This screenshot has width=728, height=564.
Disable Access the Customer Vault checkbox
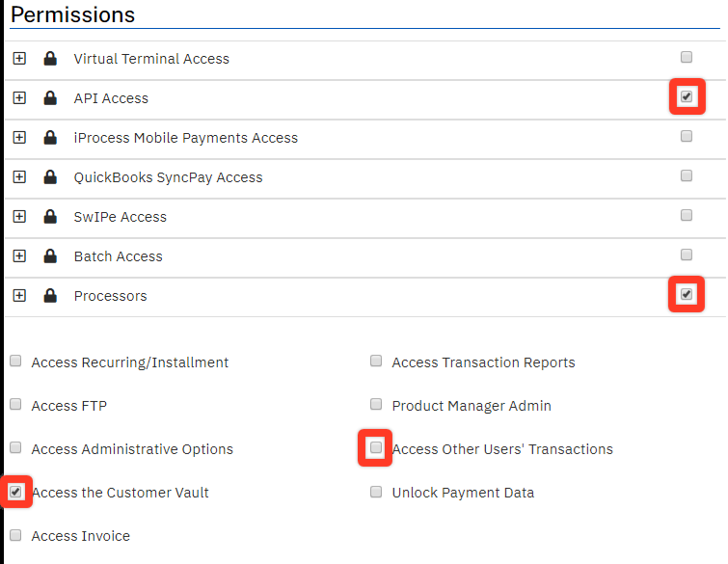click(x=15, y=492)
